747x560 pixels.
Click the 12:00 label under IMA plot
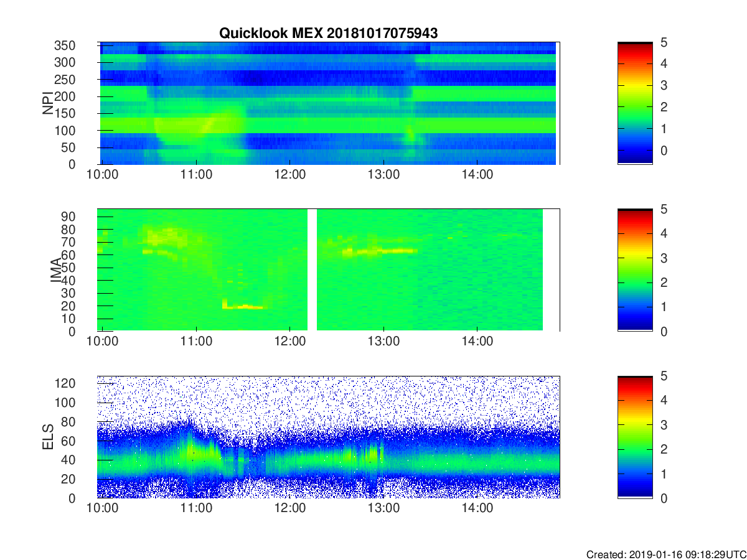point(289,342)
